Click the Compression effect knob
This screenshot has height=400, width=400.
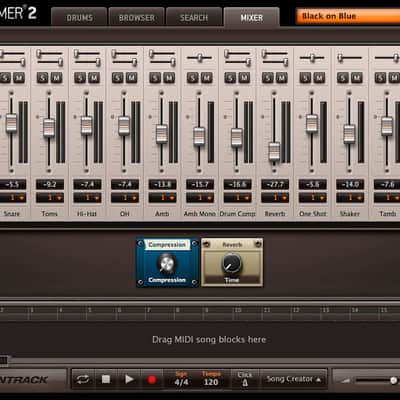pyautogui.click(x=167, y=264)
